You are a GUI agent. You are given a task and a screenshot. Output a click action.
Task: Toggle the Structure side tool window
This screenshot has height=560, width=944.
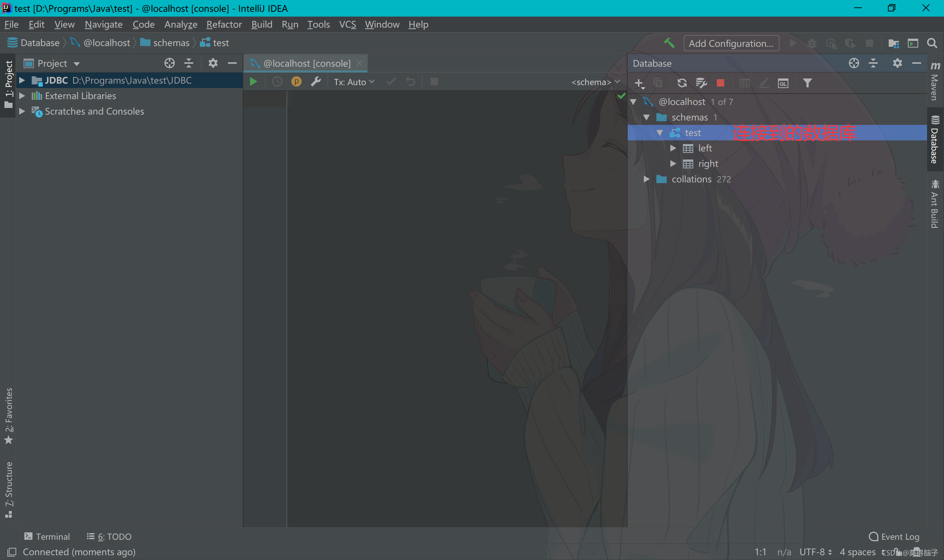(x=8, y=489)
